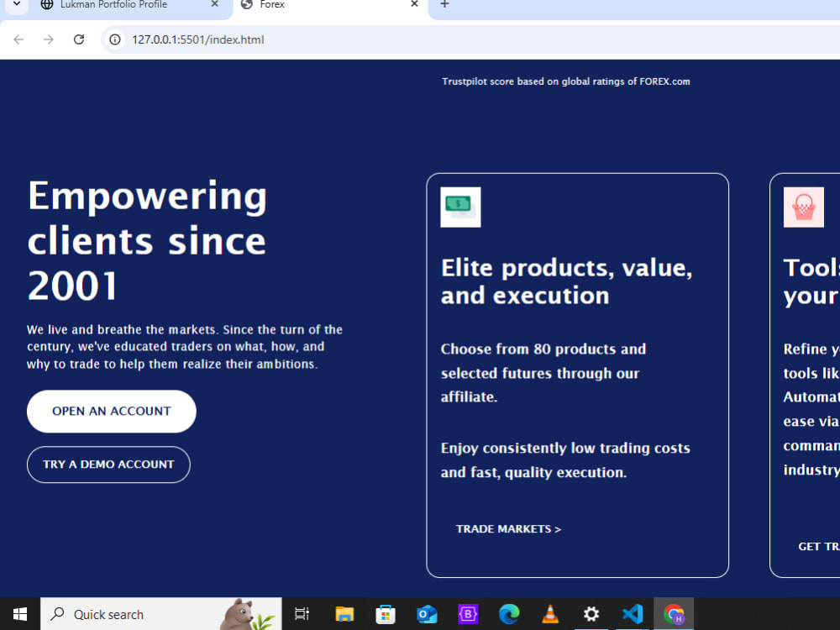The image size is (840, 630).
Task: Open Task View on the taskbar
Action: 302,614
